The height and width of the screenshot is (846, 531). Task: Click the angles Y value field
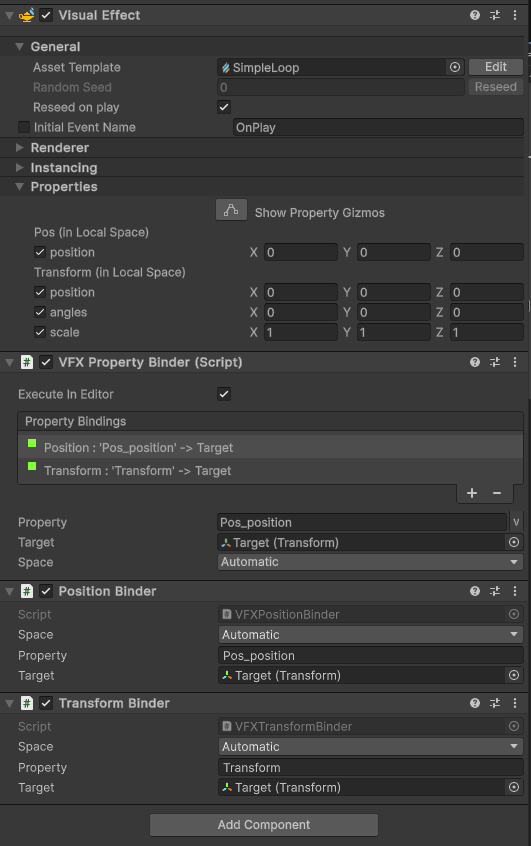coord(393,312)
